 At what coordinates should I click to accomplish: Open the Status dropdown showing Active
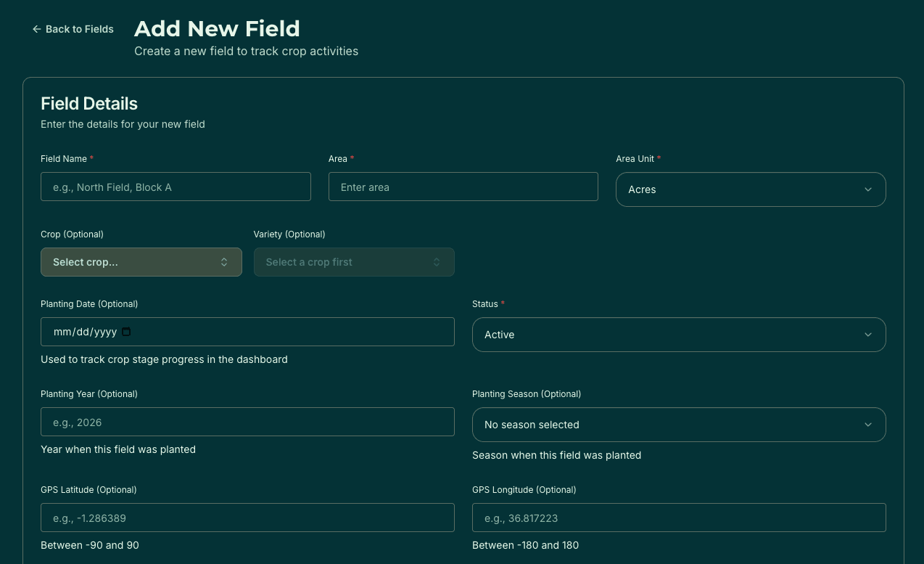[679, 335]
